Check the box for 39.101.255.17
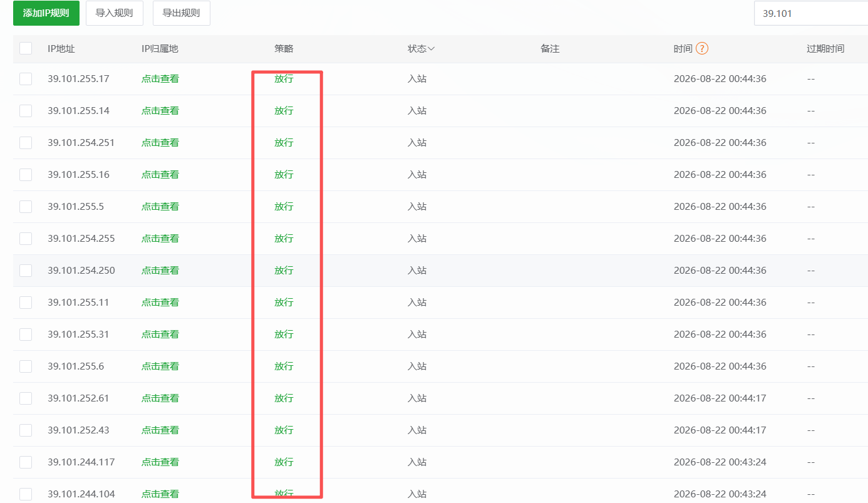The width and height of the screenshot is (868, 503). (26, 79)
